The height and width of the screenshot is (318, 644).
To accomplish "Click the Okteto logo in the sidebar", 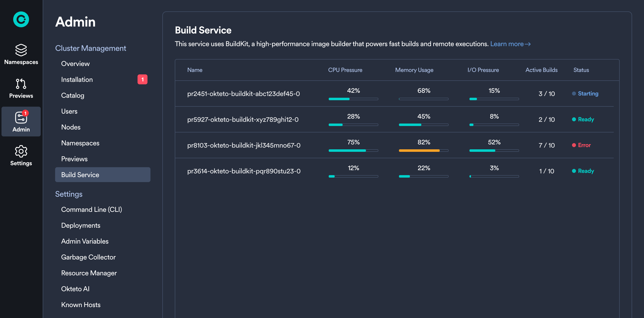I will (x=21, y=19).
